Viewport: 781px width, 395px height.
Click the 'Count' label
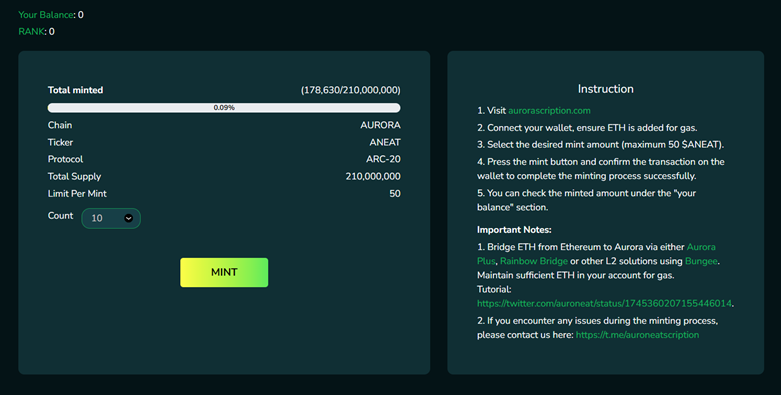point(60,216)
